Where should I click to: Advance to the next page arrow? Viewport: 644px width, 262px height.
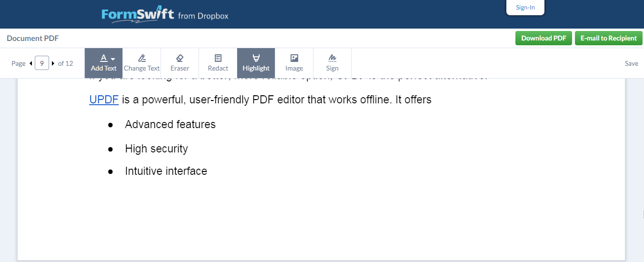[x=53, y=63]
